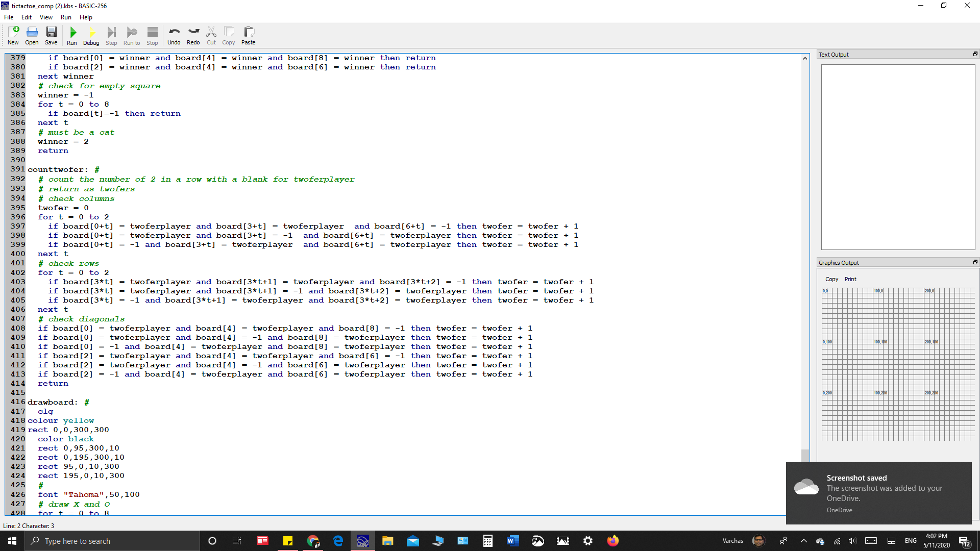Undock the Text Output panel
Screen dimensions: 980x551
tap(975, 54)
